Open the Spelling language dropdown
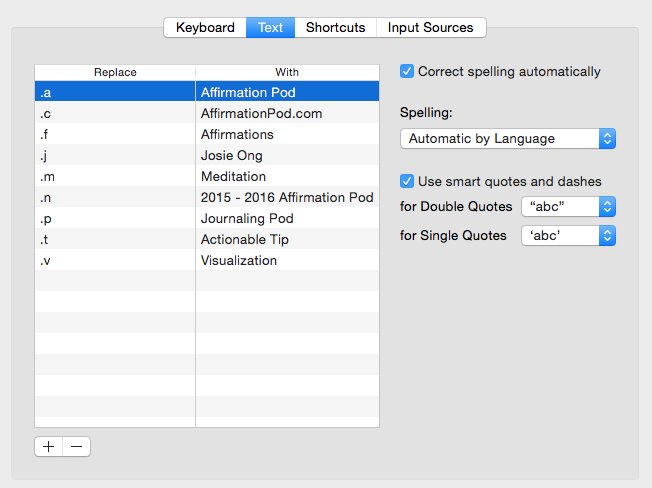 (508, 138)
